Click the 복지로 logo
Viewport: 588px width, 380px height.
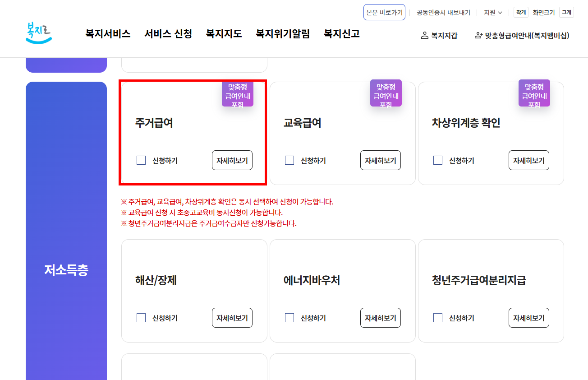click(39, 33)
